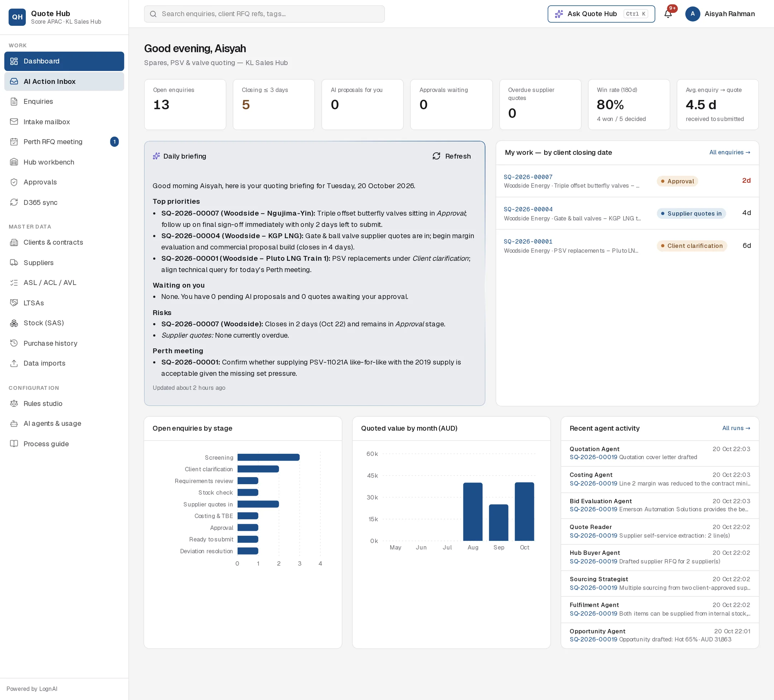Screen dimensions: 774x700
Task: Click the refresh arrows icon in Daily briefing
Action: [436, 156]
